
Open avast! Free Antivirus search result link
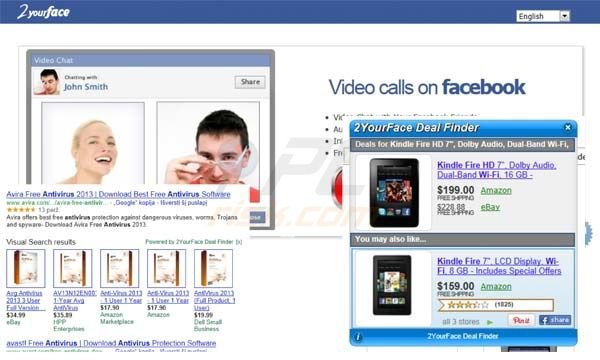pyautogui.click(x=111, y=344)
